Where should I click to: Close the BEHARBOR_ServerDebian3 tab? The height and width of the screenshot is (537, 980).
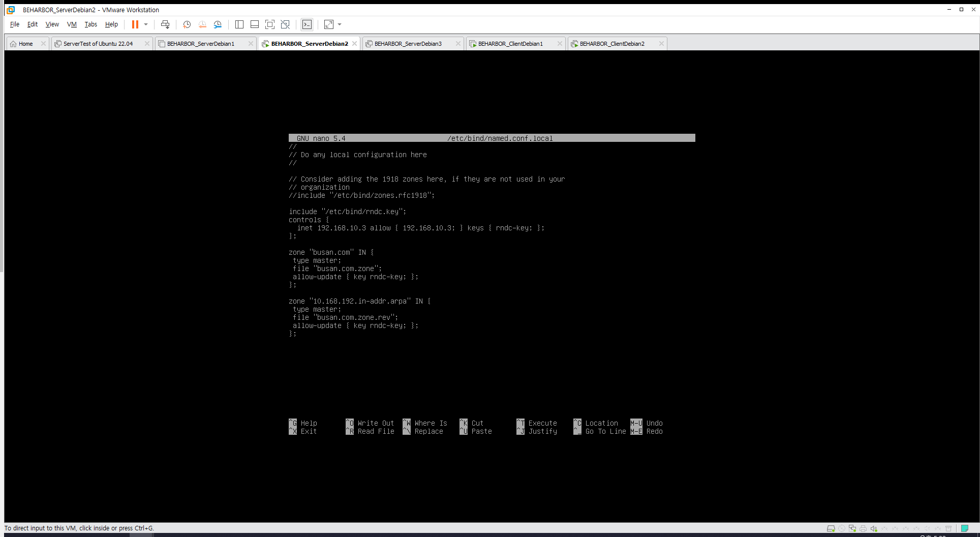[458, 44]
